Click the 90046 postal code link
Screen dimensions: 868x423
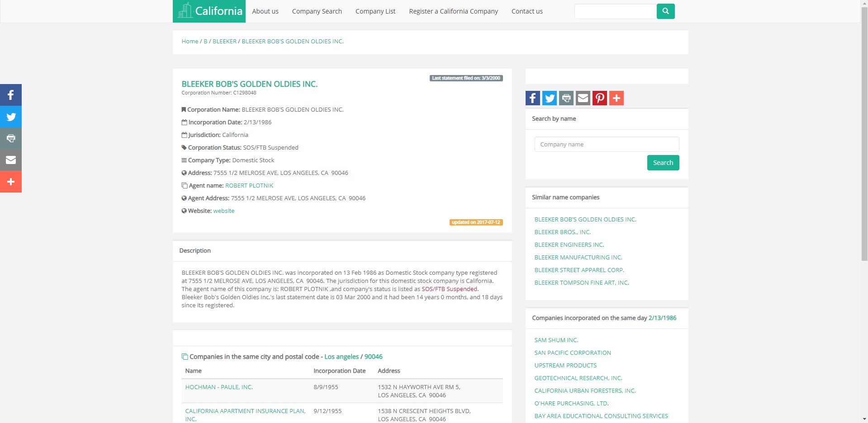(374, 357)
